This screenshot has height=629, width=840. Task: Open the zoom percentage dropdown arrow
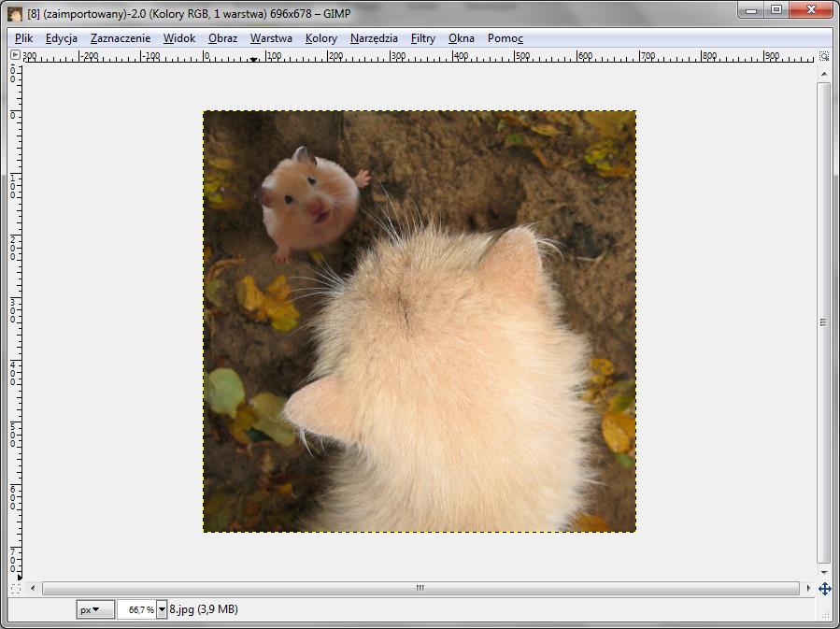(x=162, y=609)
